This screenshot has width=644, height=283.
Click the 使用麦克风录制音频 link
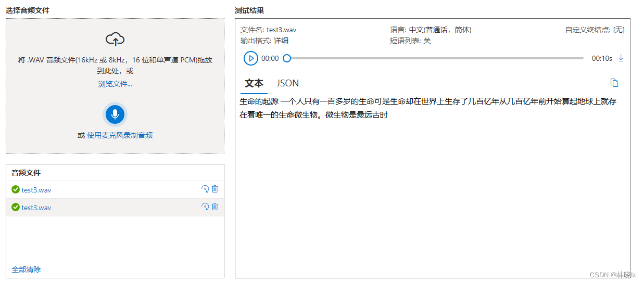[120, 135]
